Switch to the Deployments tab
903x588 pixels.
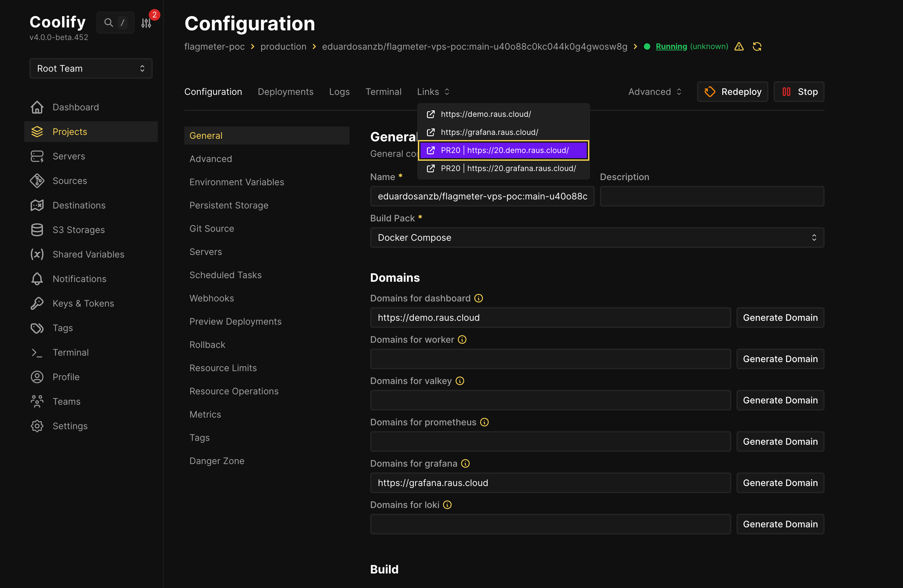point(285,91)
